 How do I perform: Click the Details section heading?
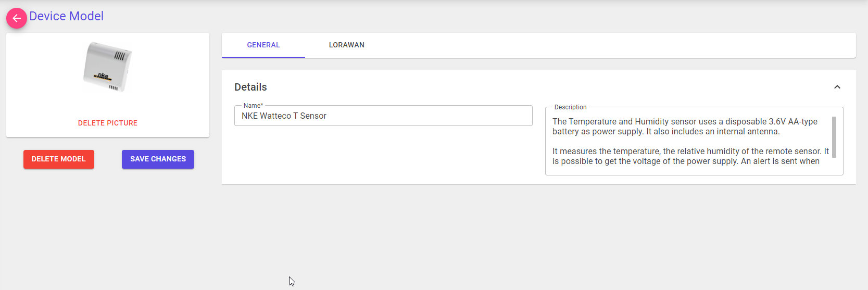pyautogui.click(x=250, y=87)
